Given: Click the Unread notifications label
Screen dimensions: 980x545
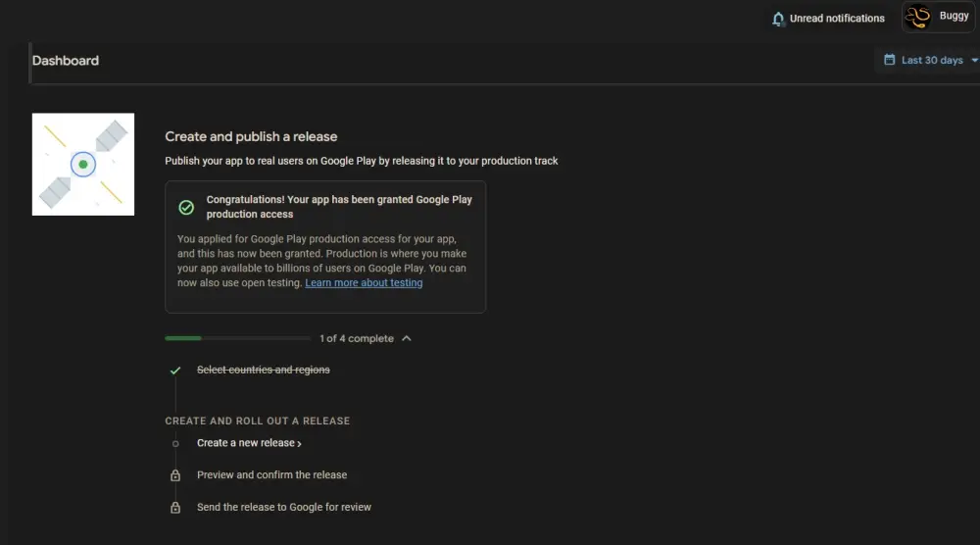Looking at the screenshot, I should coord(837,18).
